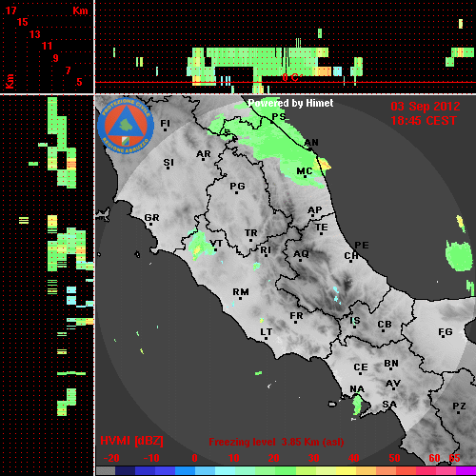Click the Protezione Civile Regione Abruzzo logo

pos(126,127)
